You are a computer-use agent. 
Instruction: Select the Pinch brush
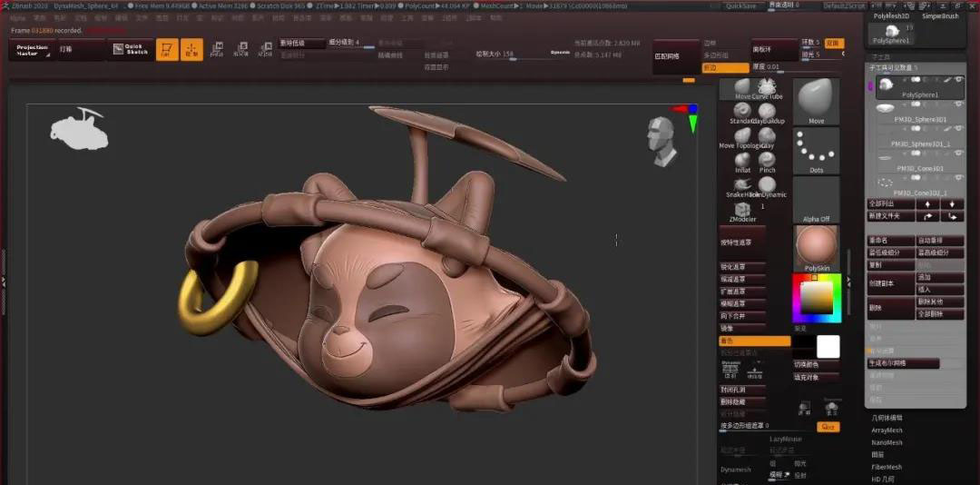pos(767,163)
